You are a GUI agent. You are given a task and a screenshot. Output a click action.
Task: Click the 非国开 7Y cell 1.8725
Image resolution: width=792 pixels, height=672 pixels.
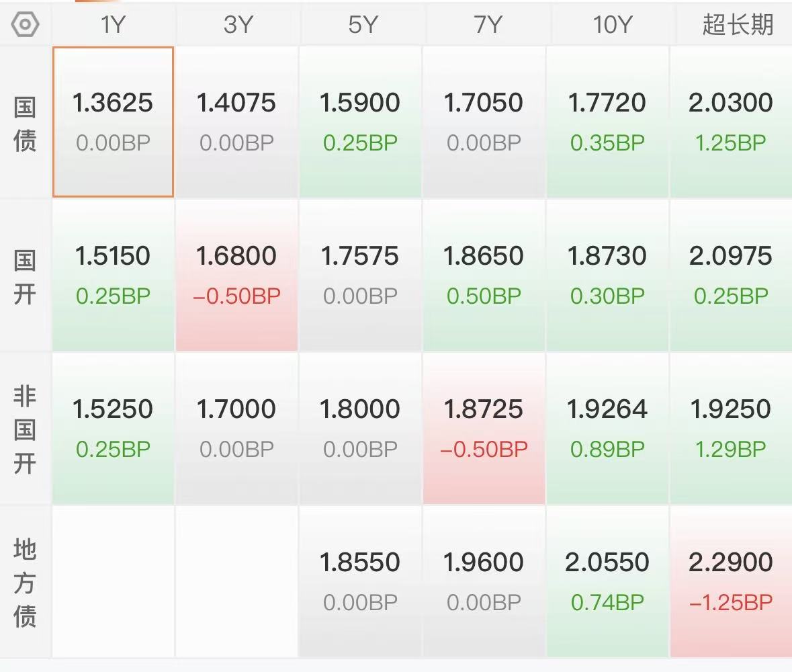pyautogui.click(x=484, y=428)
